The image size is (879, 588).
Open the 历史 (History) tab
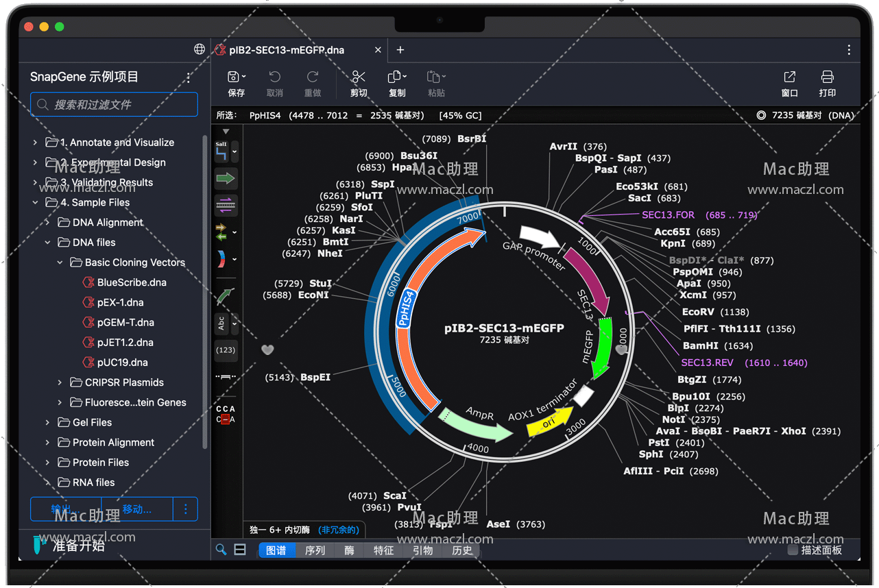click(x=461, y=550)
